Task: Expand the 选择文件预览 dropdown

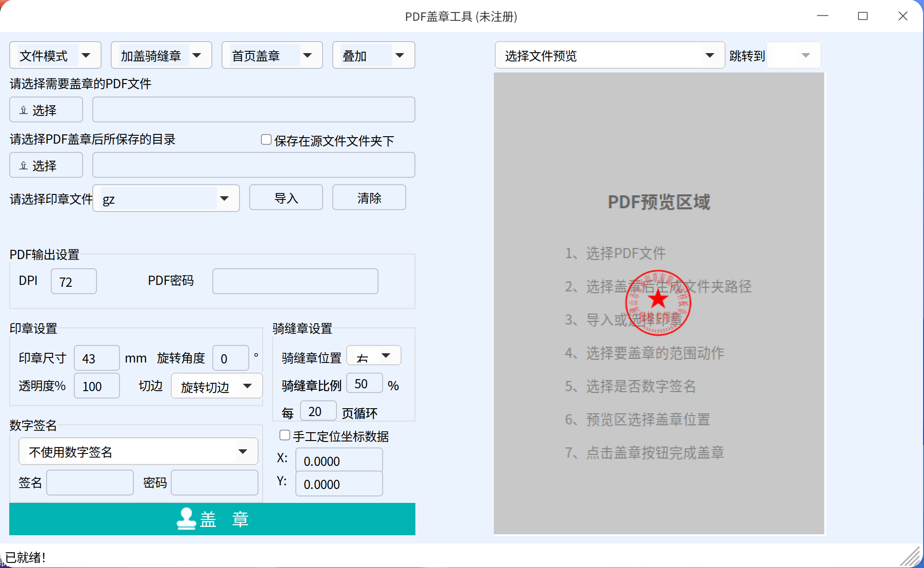Action: pyautogui.click(x=610, y=55)
